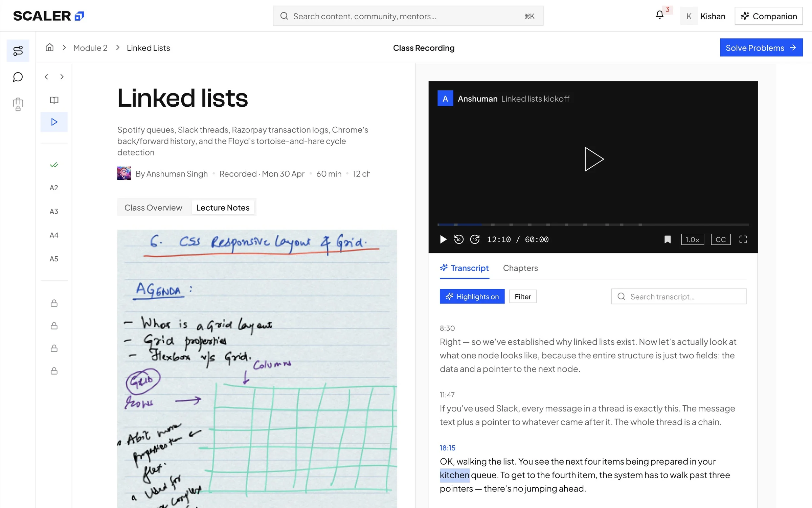This screenshot has height=508, width=812.
Task: Open the book reading icon
Action: coord(54,100)
